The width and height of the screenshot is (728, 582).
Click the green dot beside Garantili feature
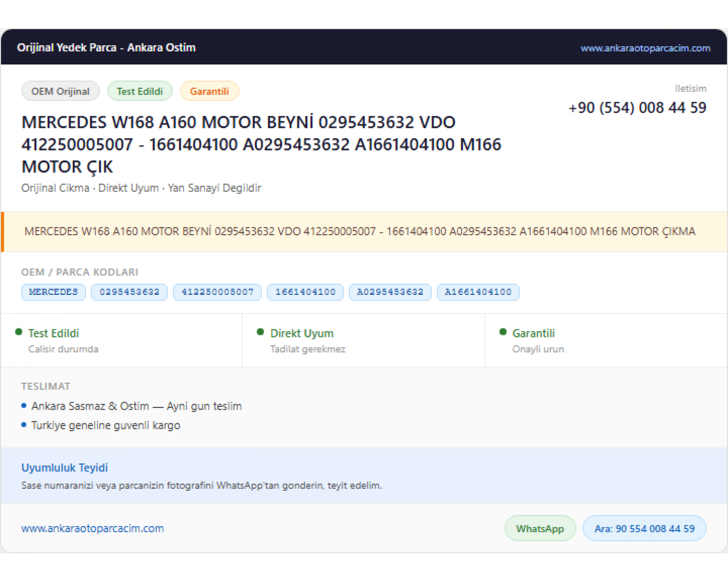pos(503,332)
